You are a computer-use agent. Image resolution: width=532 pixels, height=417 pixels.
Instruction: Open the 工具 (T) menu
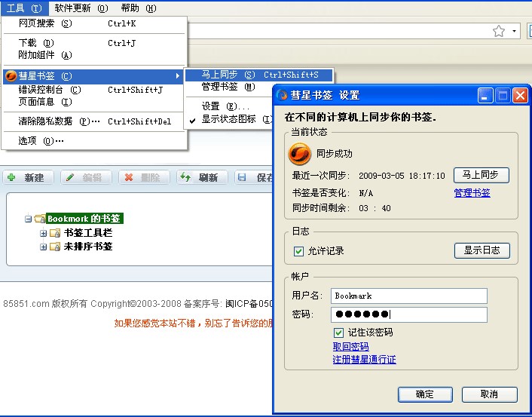[24, 8]
